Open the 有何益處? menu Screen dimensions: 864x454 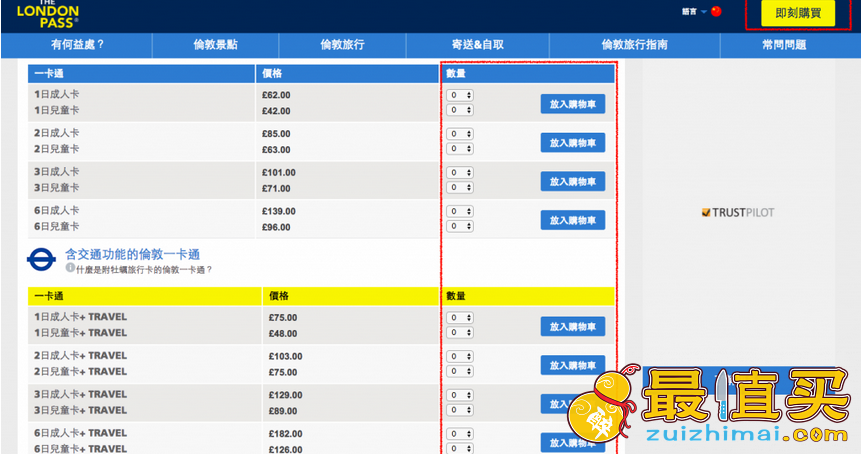(77, 45)
